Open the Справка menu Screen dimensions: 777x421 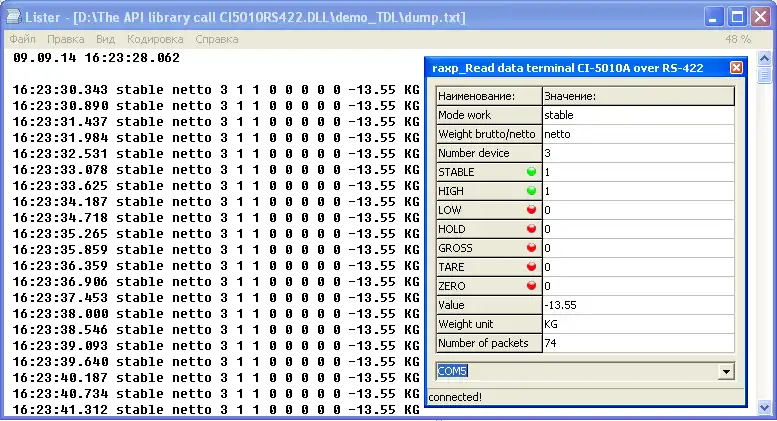point(217,39)
